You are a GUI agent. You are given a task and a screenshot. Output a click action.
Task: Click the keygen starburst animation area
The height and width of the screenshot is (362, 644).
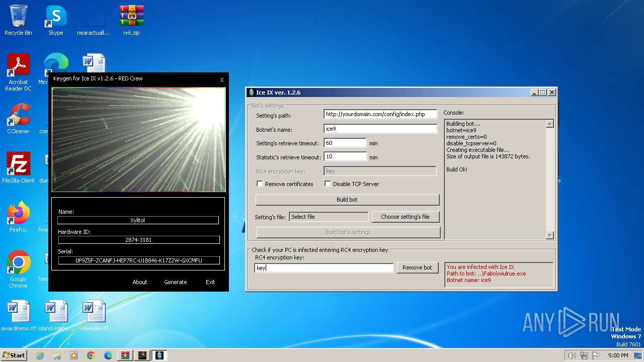click(x=138, y=139)
